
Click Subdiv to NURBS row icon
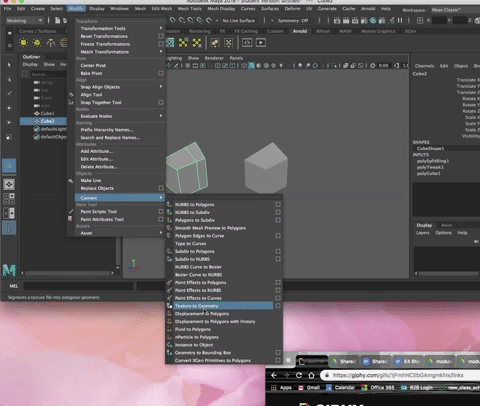click(169, 259)
